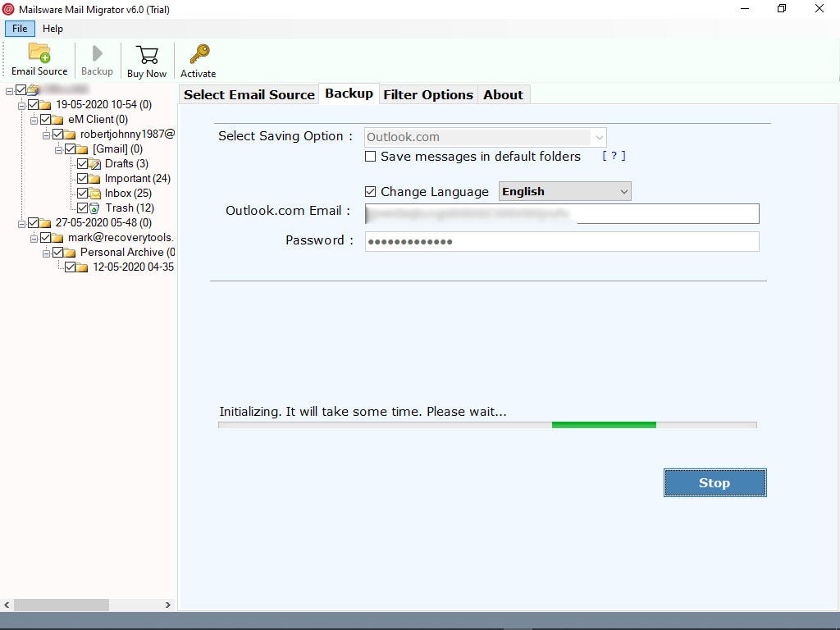Uncheck the Personal Archive checkbox
The height and width of the screenshot is (630, 840).
click(x=58, y=252)
